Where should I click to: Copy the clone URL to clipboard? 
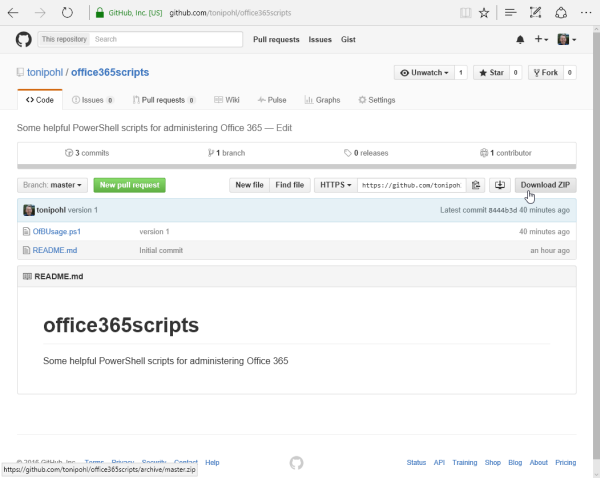pos(477,185)
